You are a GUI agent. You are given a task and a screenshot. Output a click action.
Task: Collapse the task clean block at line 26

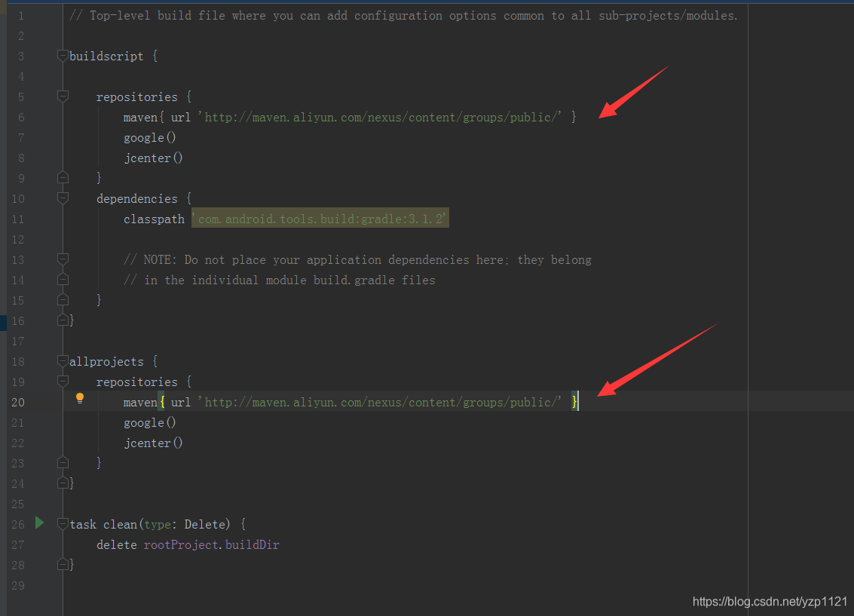point(63,523)
